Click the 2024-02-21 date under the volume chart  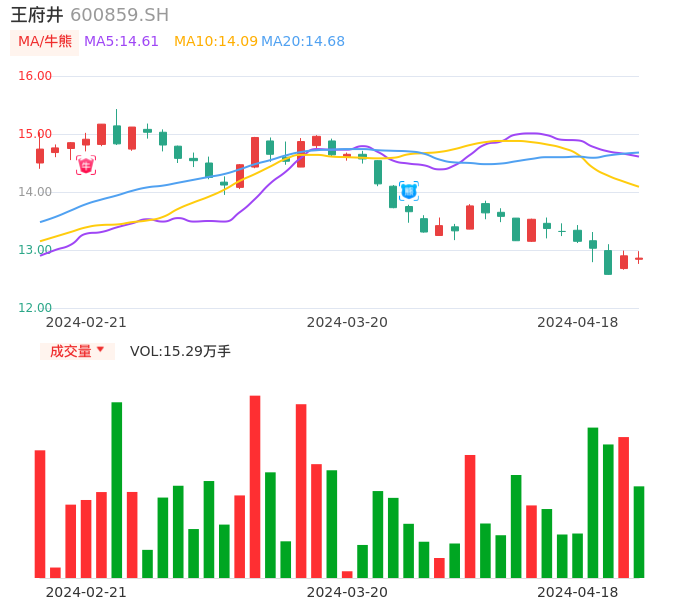click(86, 592)
